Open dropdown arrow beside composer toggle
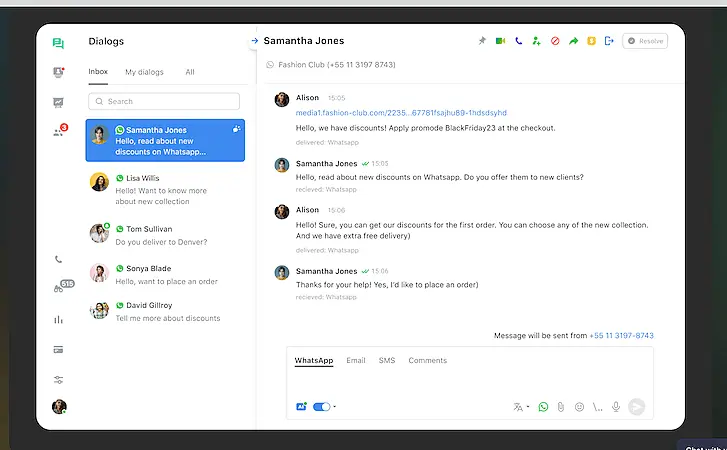The height and width of the screenshot is (450, 727). pos(335,406)
